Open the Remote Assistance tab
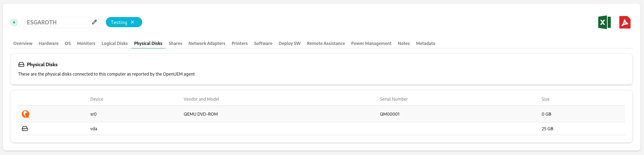This screenshot has height=155, width=644. [326, 44]
